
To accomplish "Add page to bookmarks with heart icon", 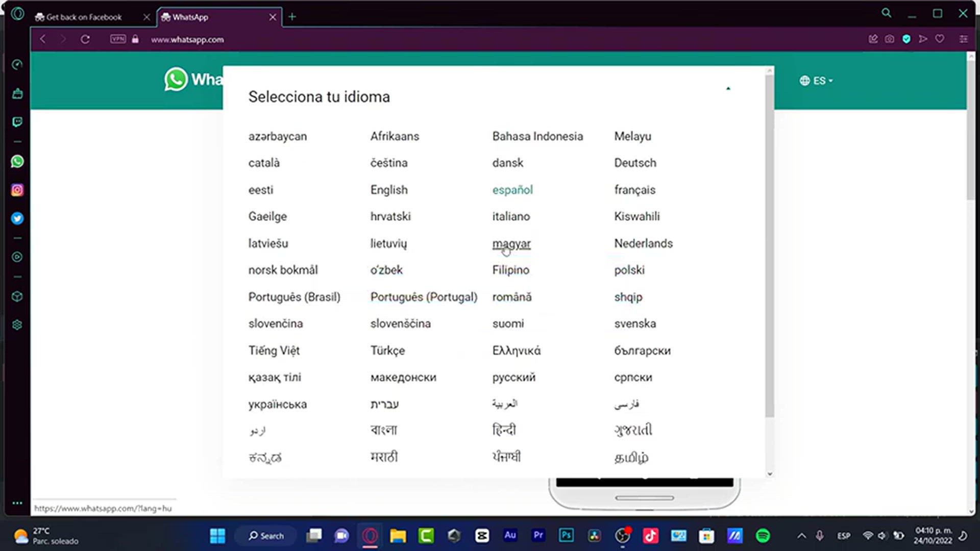I will tap(940, 39).
